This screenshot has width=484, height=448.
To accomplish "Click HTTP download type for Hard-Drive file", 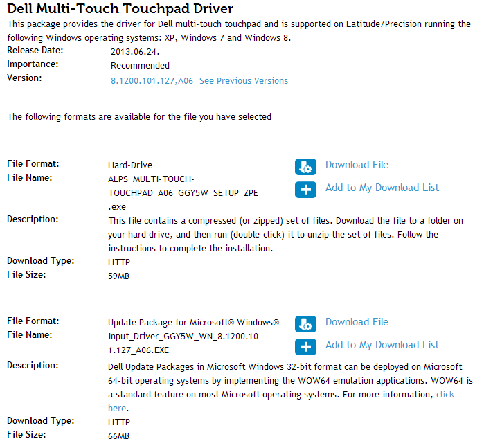I will [119, 262].
